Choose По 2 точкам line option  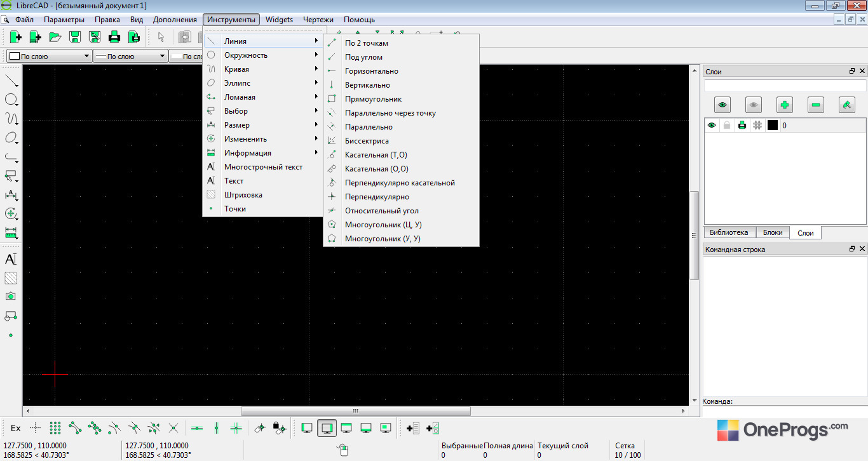(401, 43)
